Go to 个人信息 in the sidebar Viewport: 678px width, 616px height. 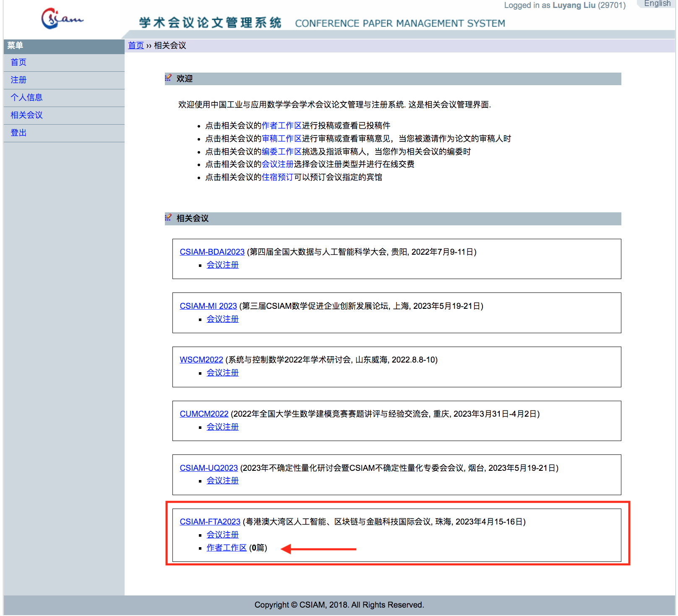26,98
